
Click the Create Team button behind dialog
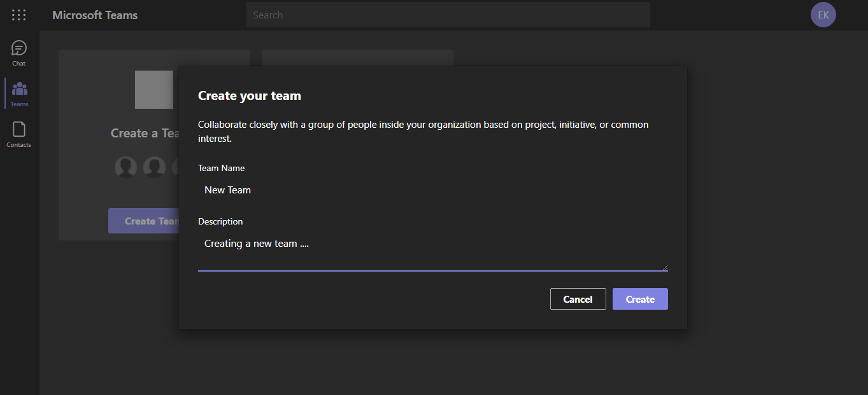144,221
